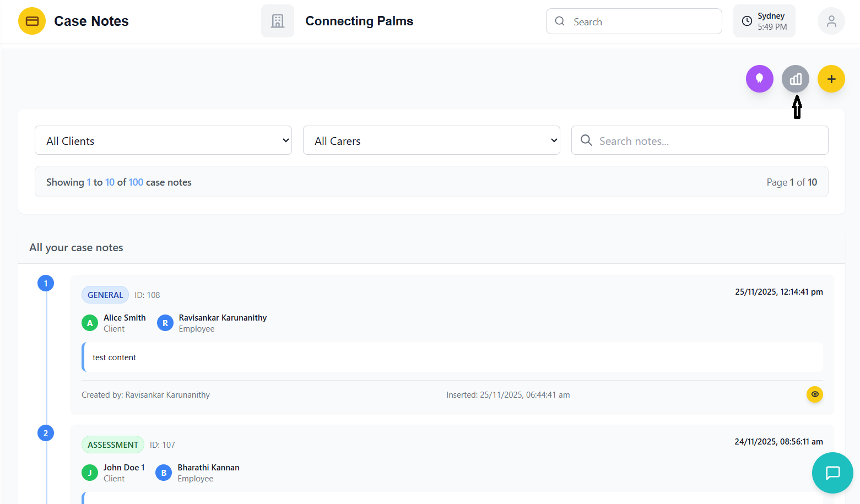Click the organization building icon
Viewport: 860px width, 504px height.
(x=278, y=21)
